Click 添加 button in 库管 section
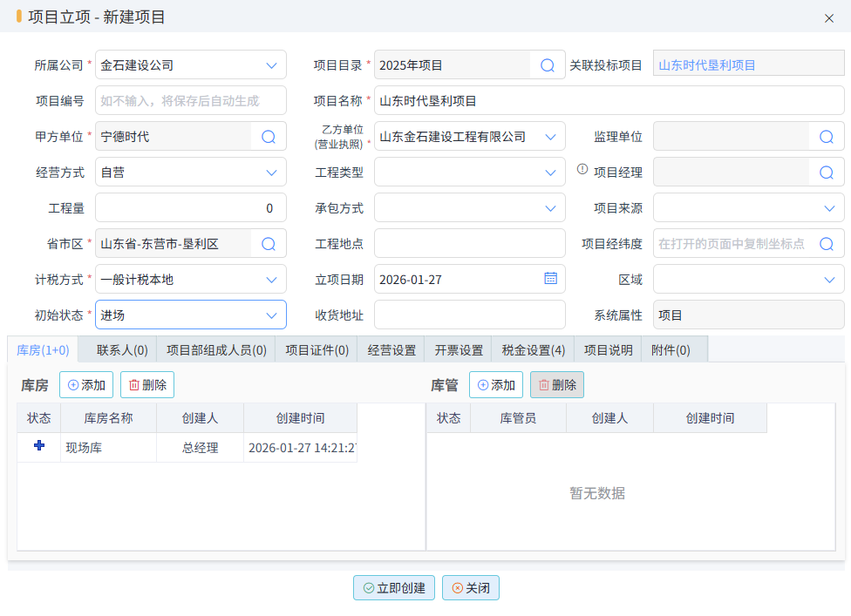 [496, 385]
